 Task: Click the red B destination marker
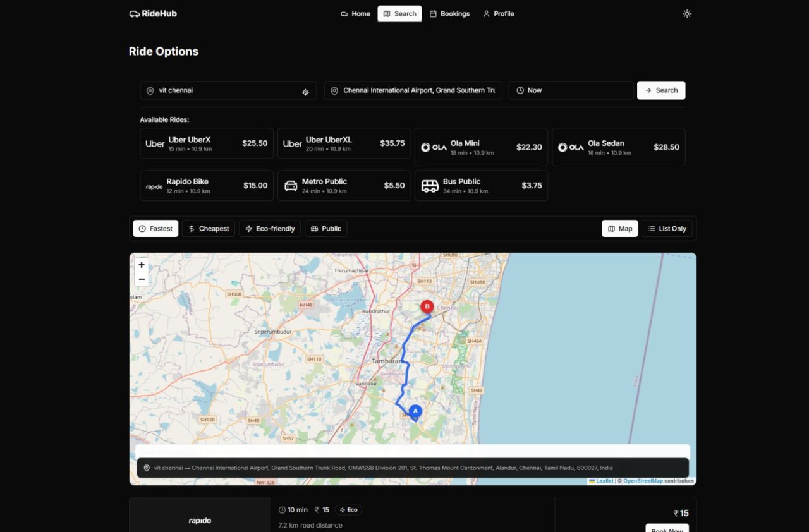tap(427, 307)
